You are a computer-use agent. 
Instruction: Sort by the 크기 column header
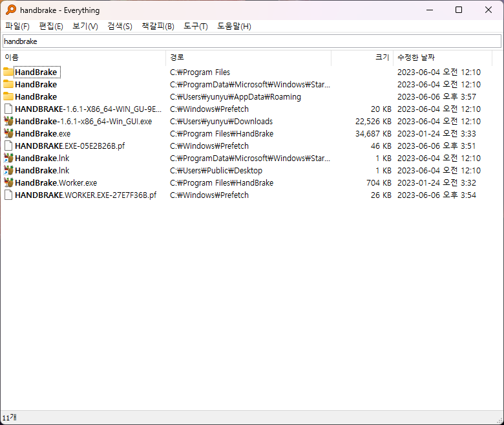click(362, 58)
